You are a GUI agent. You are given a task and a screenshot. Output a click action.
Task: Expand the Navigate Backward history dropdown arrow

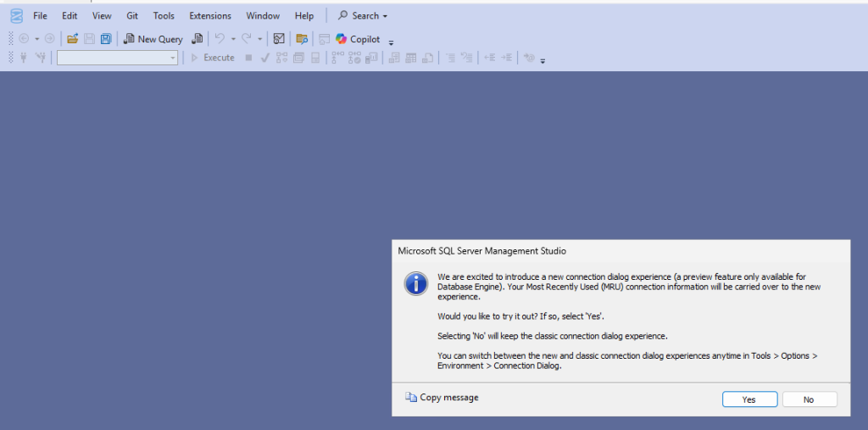pos(37,39)
